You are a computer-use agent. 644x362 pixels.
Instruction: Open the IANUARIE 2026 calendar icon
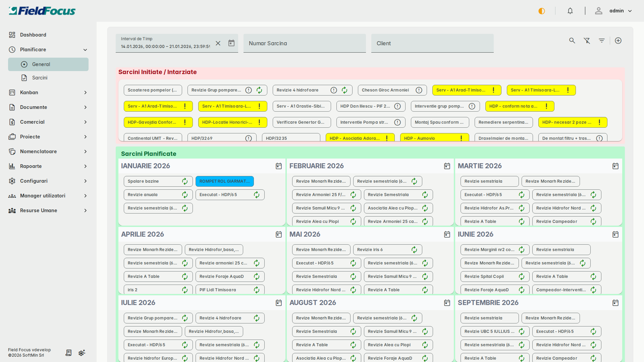(x=279, y=166)
